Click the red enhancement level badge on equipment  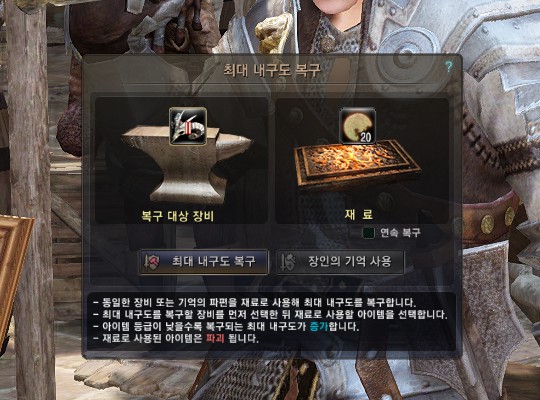188,128
